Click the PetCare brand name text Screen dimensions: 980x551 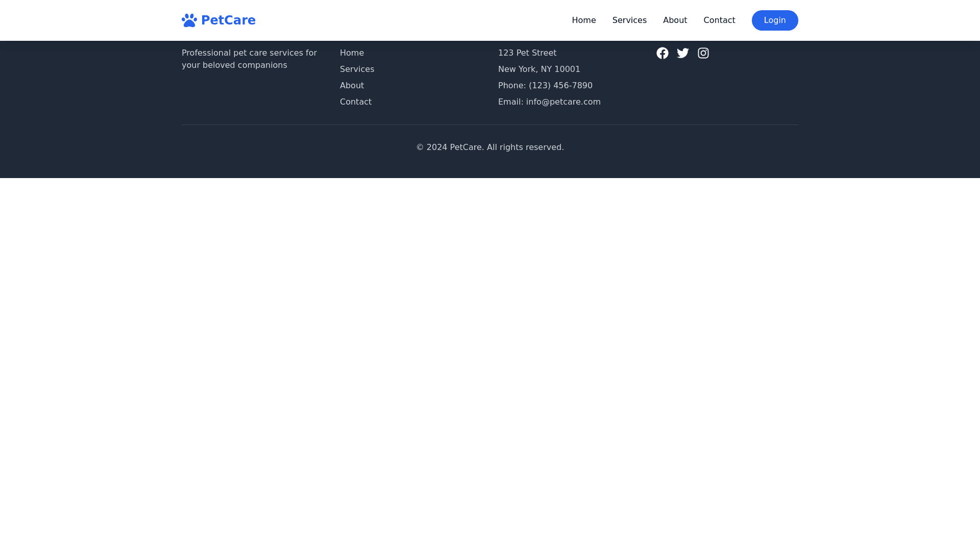pos(228,20)
